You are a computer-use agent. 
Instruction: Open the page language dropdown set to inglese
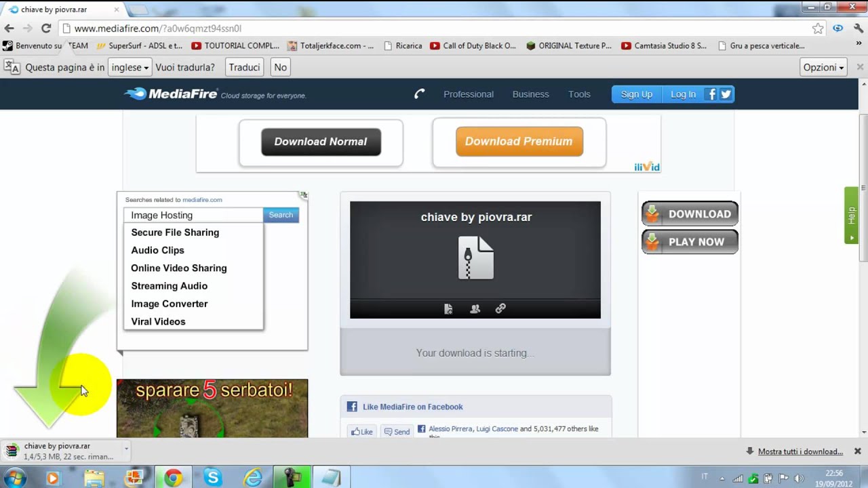pos(129,67)
